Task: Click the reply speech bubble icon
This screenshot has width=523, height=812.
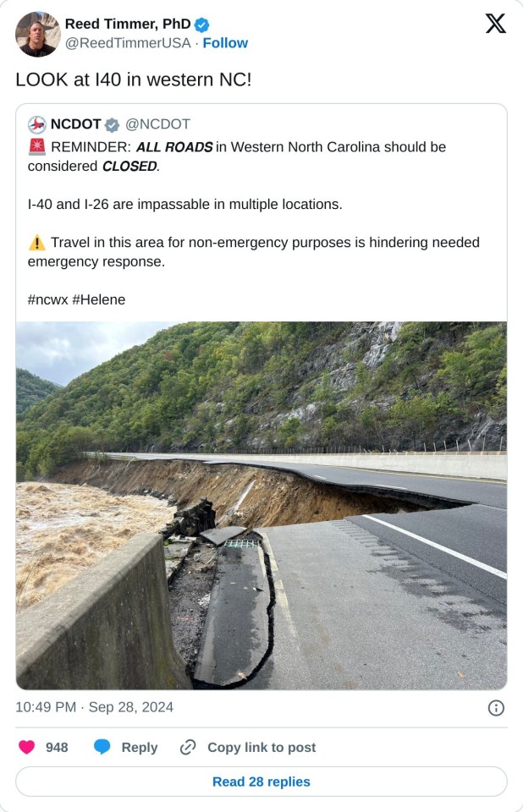Action: pos(102,747)
